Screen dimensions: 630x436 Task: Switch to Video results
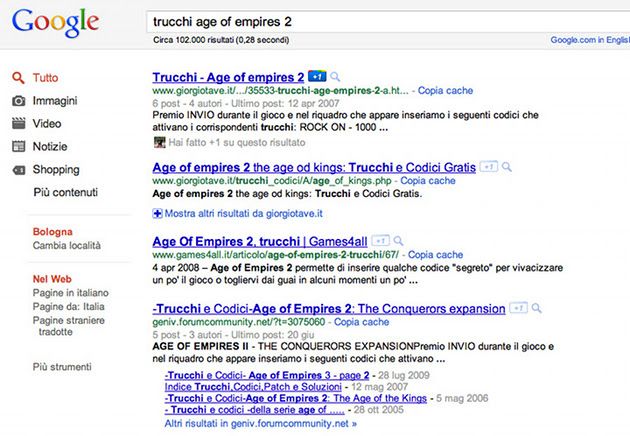pos(47,123)
